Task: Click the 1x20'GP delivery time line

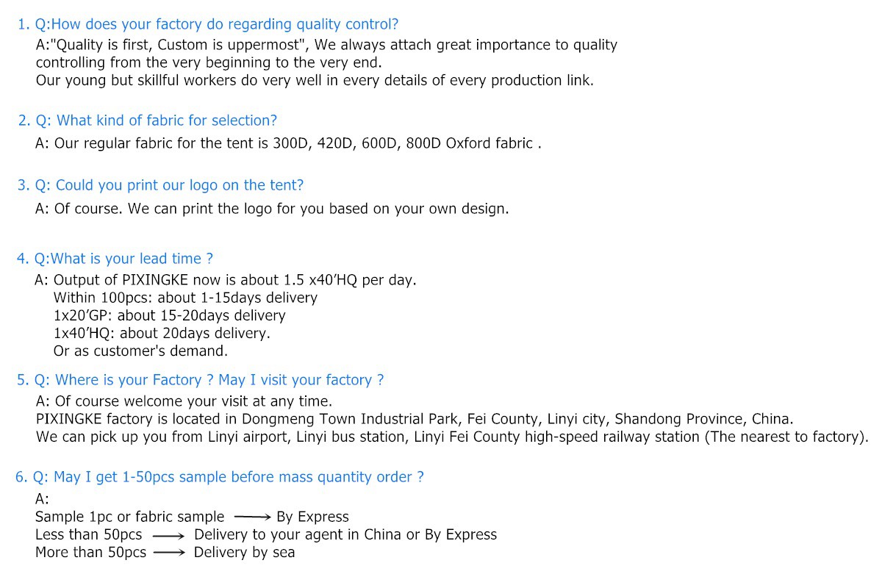Action: pos(169,315)
